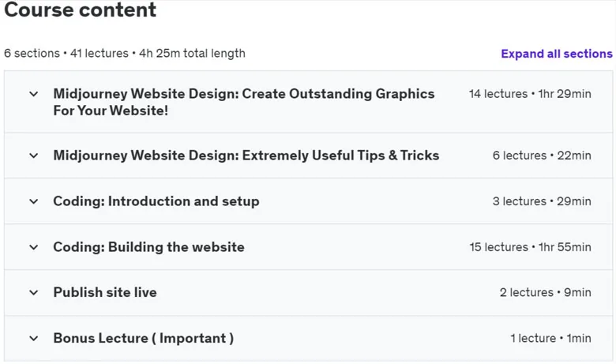Select Coding: Introduction and setup title
Image resolution: width=616 pixels, height=364 pixels.
click(x=156, y=201)
